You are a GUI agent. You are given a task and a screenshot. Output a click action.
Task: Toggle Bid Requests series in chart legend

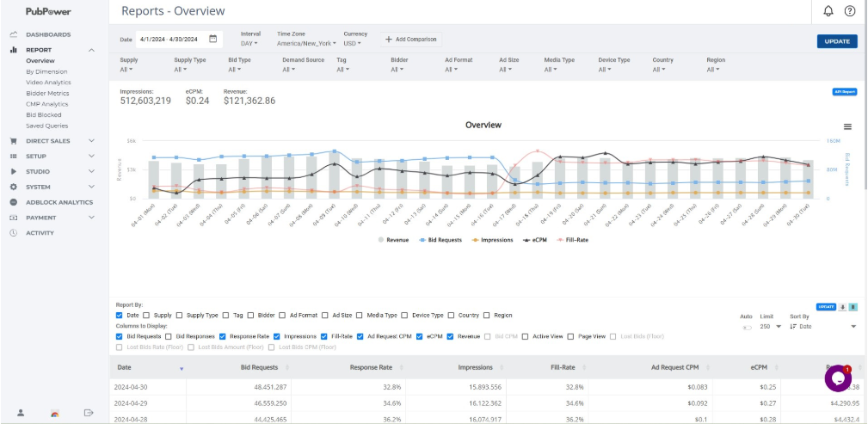440,240
